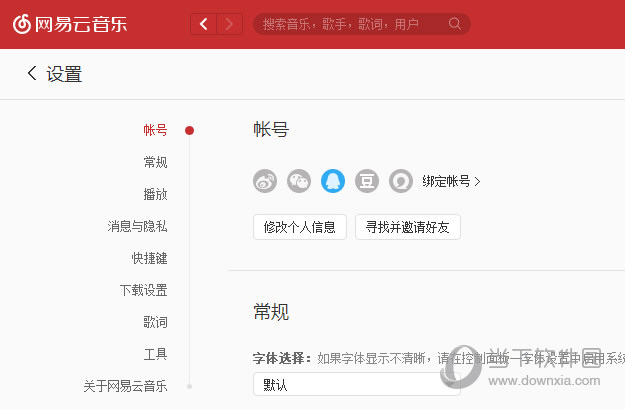The width and height of the screenshot is (625, 410).
Task: Select 歌词 in the settings sidebar
Action: [155, 322]
